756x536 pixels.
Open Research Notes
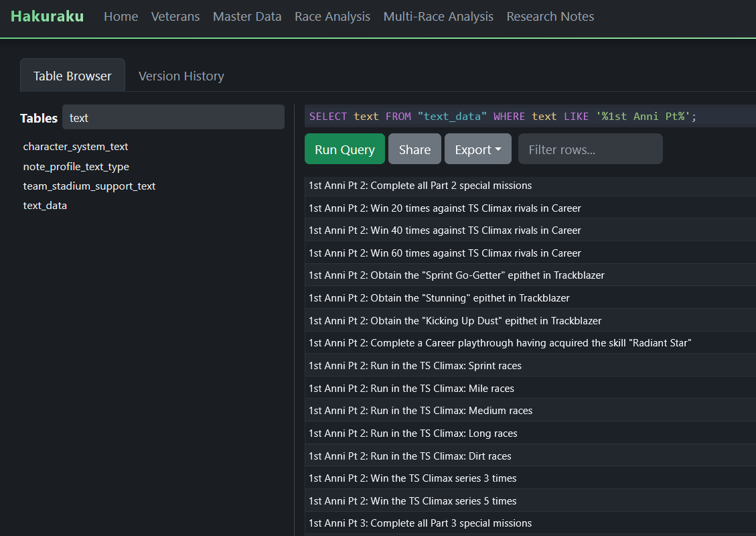[550, 16]
